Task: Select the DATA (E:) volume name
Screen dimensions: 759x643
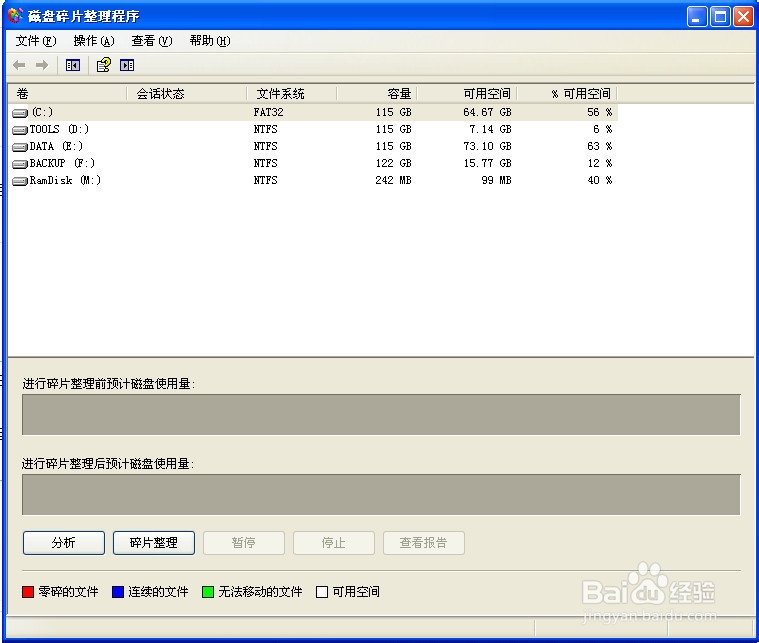Action: tap(56, 146)
